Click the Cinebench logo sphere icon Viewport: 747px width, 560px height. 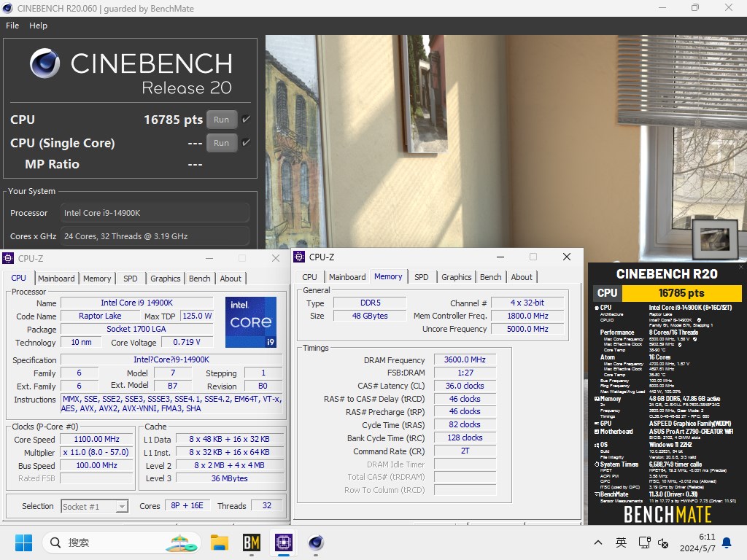(44, 63)
